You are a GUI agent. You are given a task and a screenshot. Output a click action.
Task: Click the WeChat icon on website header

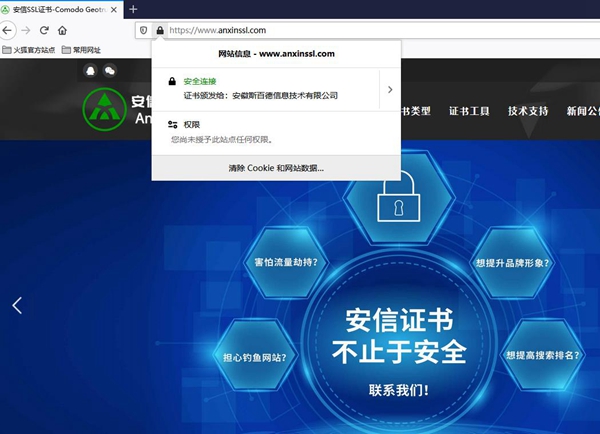[110, 71]
